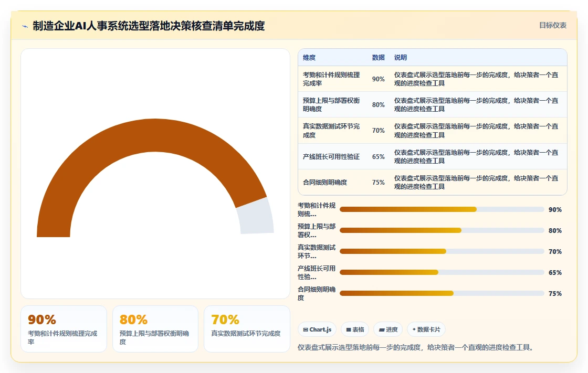Viewport: 588px width, 373px height.
Task: Click the 70% value in table
Action: pos(379,131)
